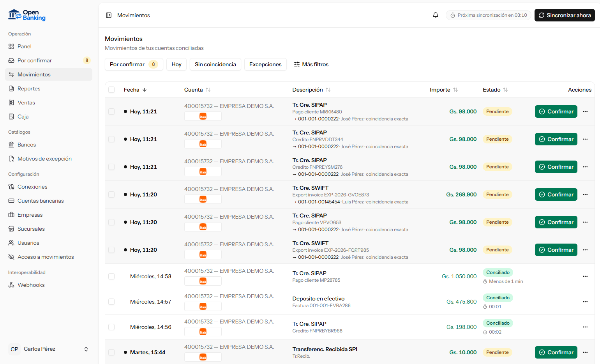Open Acceso a movimientos

pyautogui.click(x=49, y=257)
